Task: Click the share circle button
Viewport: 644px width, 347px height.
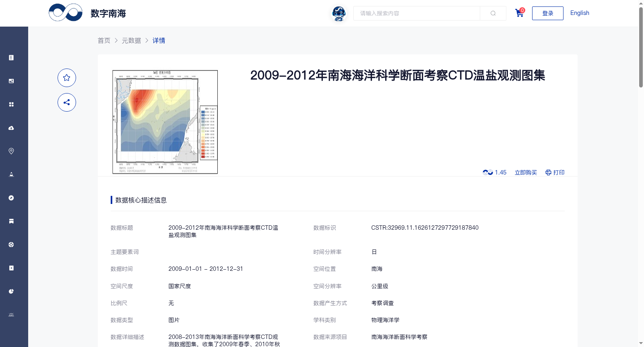Action: 67,102
